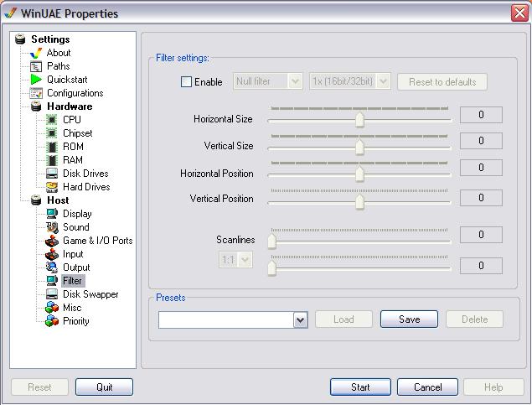Open the Presets dropdown arrow
The width and height of the screenshot is (532, 405).
[301, 319]
